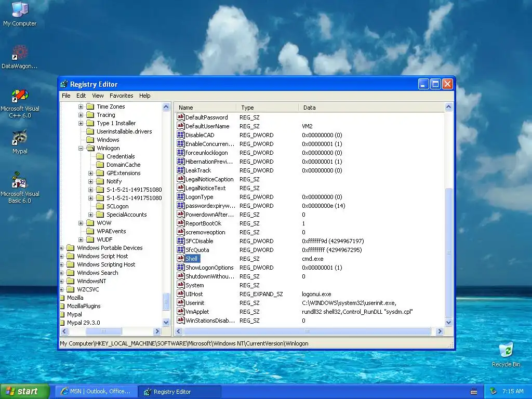This screenshot has height=399, width=532.
Task: Click Registry Editor taskbar button
Action: coord(180,392)
